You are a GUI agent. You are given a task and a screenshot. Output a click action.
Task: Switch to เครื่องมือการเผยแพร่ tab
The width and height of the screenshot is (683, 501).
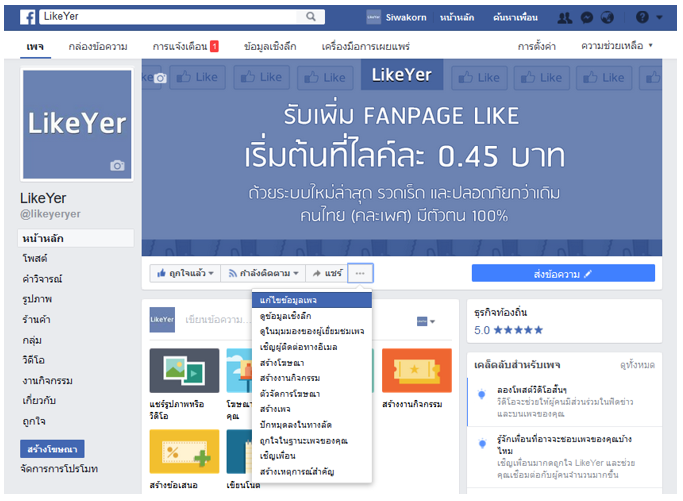(365, 46)
